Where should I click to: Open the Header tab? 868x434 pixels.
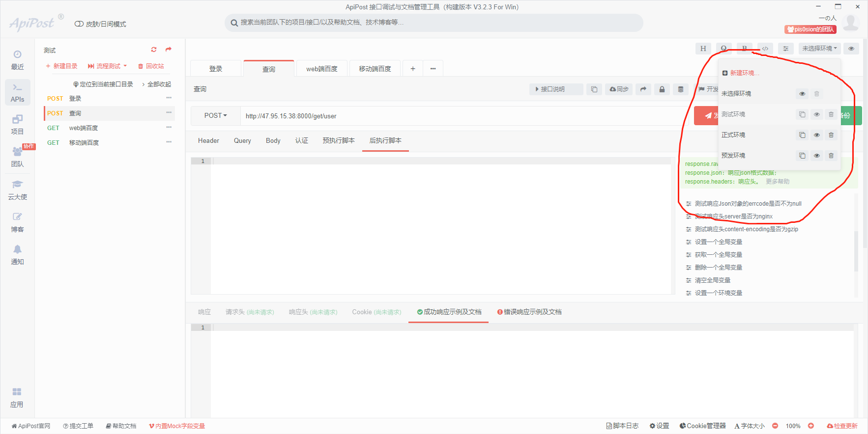click(208, 141)
